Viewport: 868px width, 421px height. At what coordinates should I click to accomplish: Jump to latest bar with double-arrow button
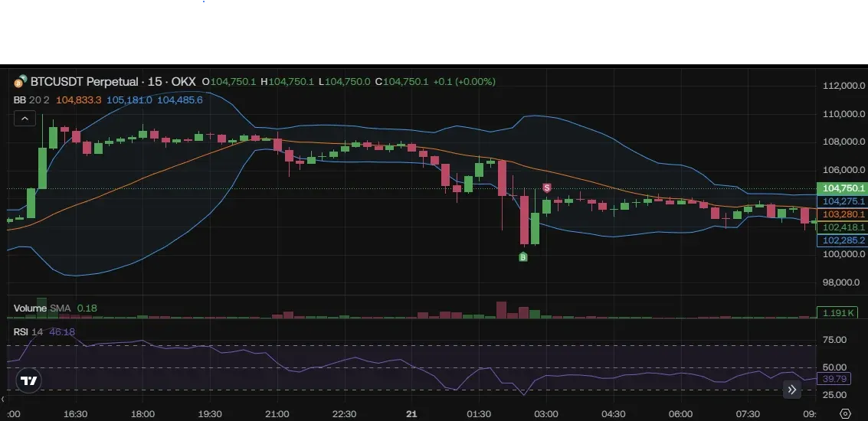(x=792, y=390)
